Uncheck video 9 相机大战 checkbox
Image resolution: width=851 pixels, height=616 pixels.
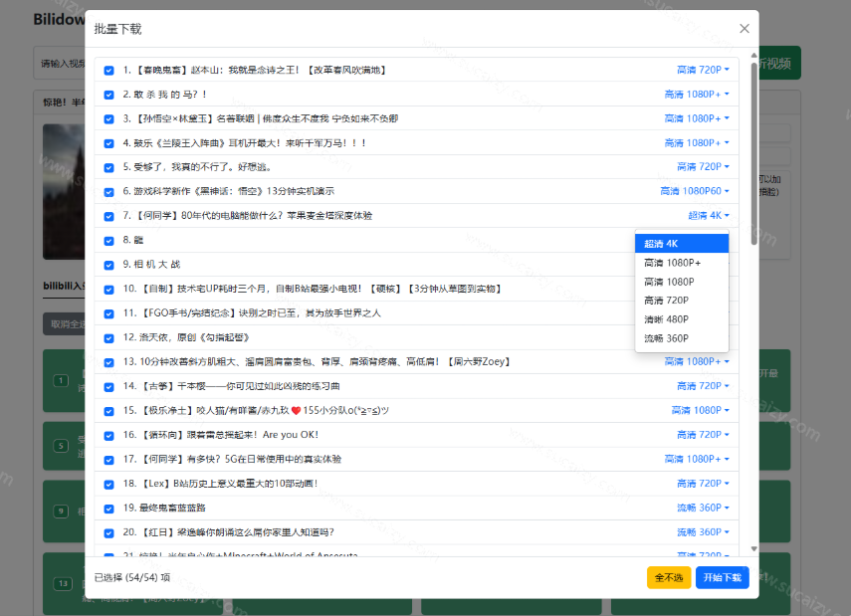click(109, 266)
